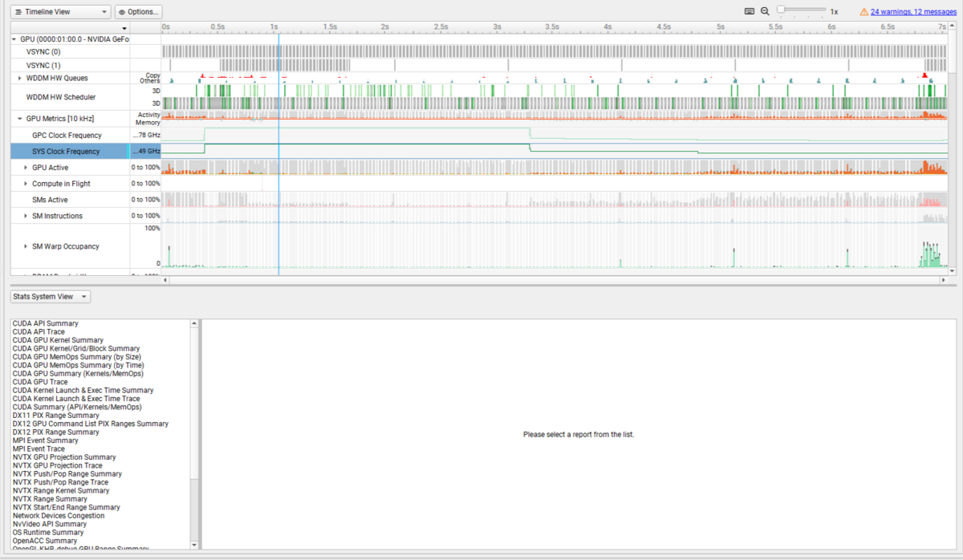Select NvVideo API Summary report
This screenshot has width=963, height=560.
pos(48,524)
